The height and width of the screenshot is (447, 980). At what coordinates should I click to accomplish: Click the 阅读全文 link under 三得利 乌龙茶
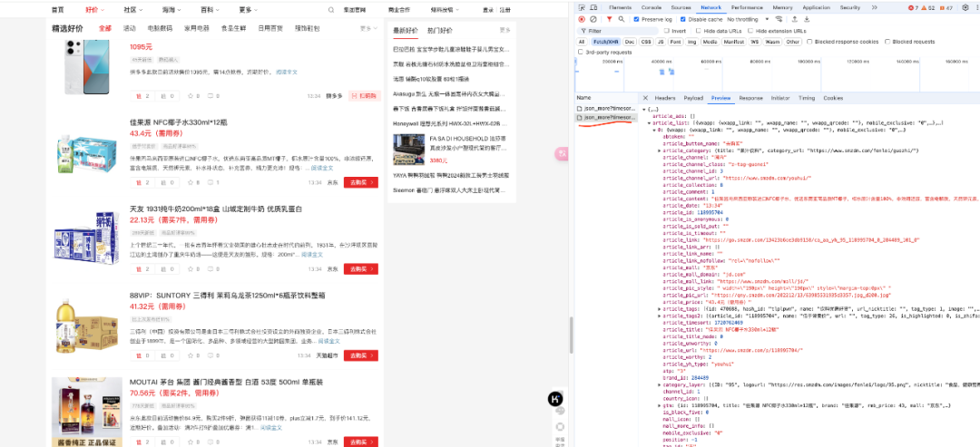point(329,341)
